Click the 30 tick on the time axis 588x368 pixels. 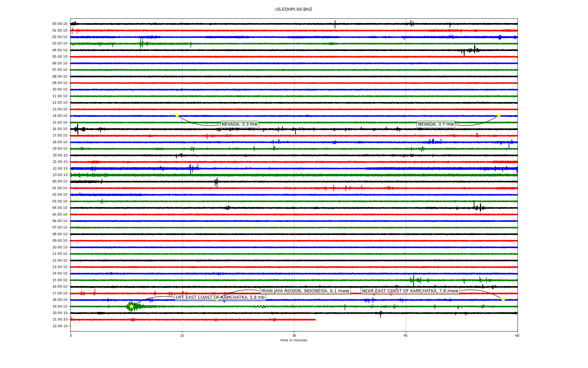[x=294, y=335]
